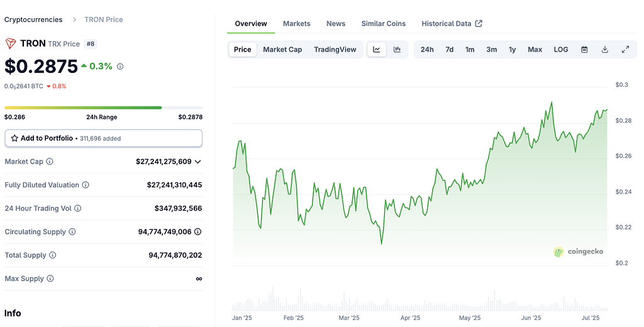644x327 pixels.
Task: Select the 24h time range
Action: pyautogui.click(x=427, y=50)
